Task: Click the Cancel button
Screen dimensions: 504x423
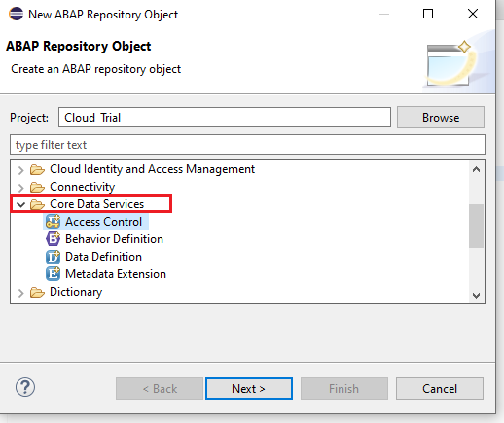Action: [x=440, y=388]
